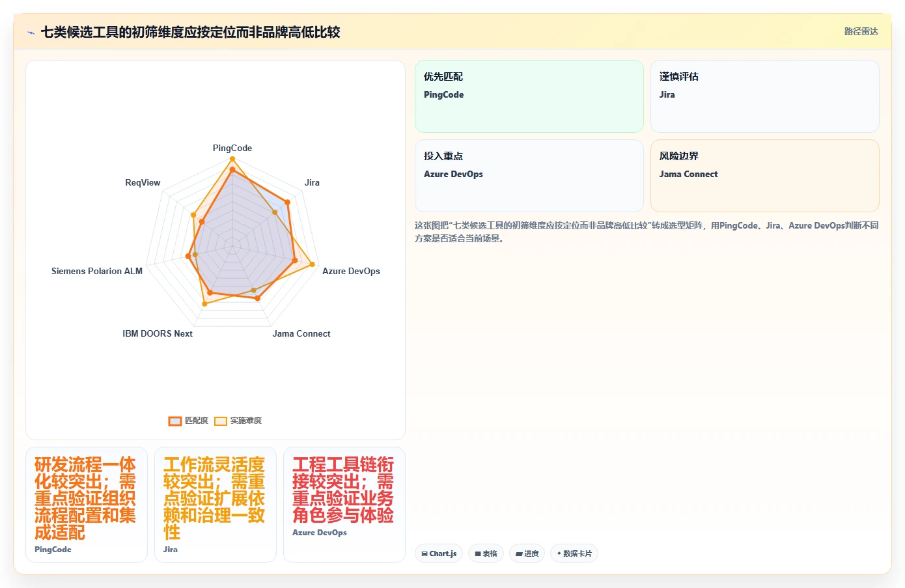
Task: Click the 实施难度 legend label
Action: click(246, 421)
